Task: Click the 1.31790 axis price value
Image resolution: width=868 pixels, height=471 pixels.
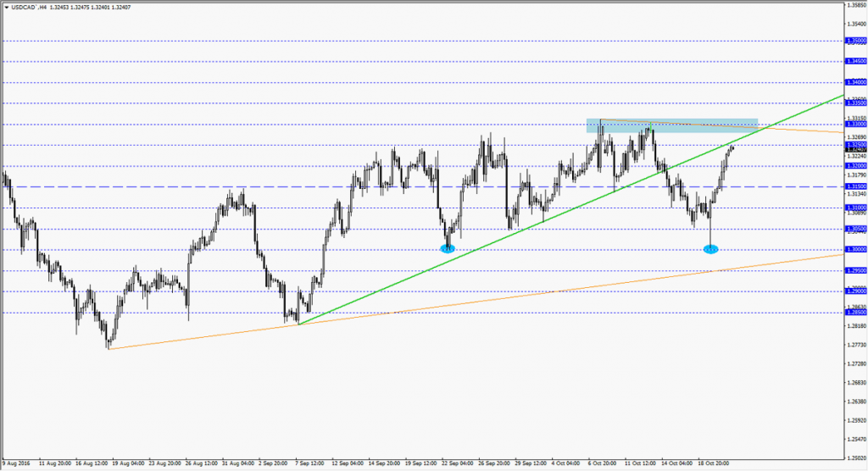Action: 856,175
